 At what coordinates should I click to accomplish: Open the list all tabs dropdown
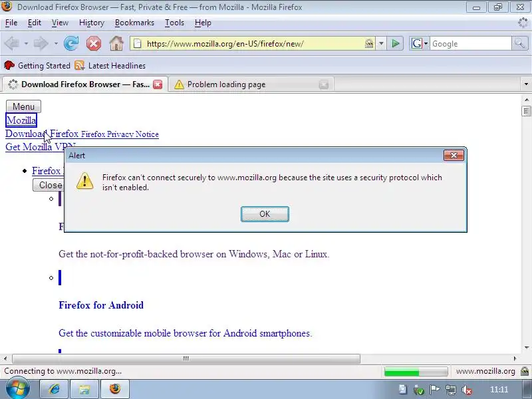pyautogui.click(x=526, y=84)
